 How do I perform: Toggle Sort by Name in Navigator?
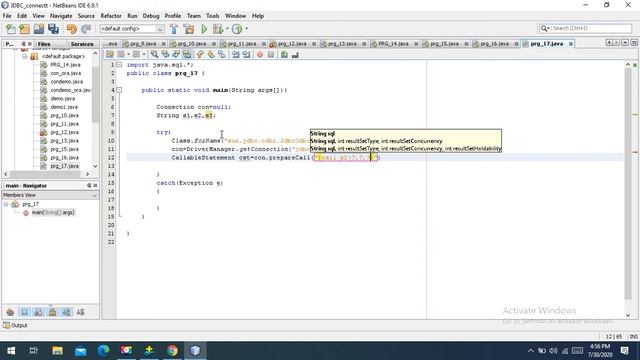point(67,312)
